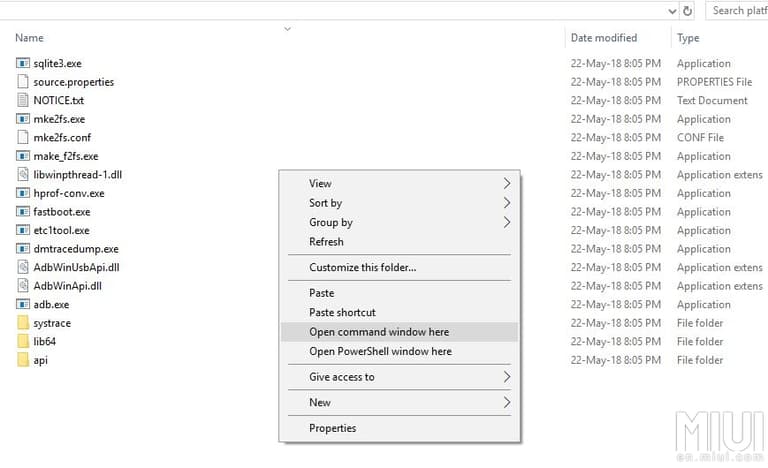The image size is (768, 468).
Task: Click Properties in the context menu
Action: (332, 428)
